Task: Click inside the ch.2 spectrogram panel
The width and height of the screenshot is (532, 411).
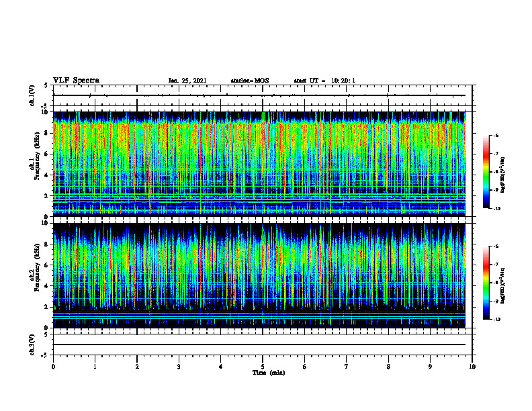Action: pyautogui.click(x=259, y=275)
